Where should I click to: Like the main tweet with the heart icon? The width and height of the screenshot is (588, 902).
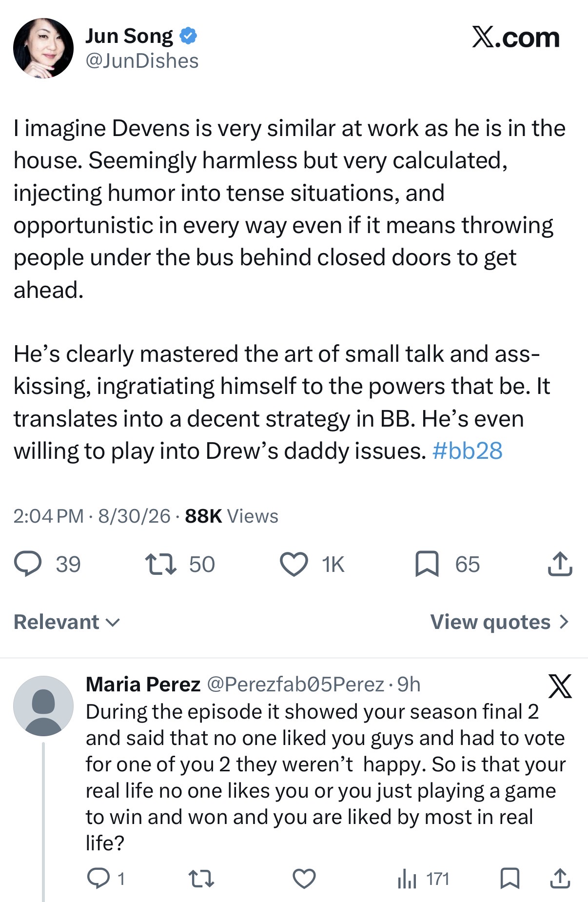tap(294, 564)
